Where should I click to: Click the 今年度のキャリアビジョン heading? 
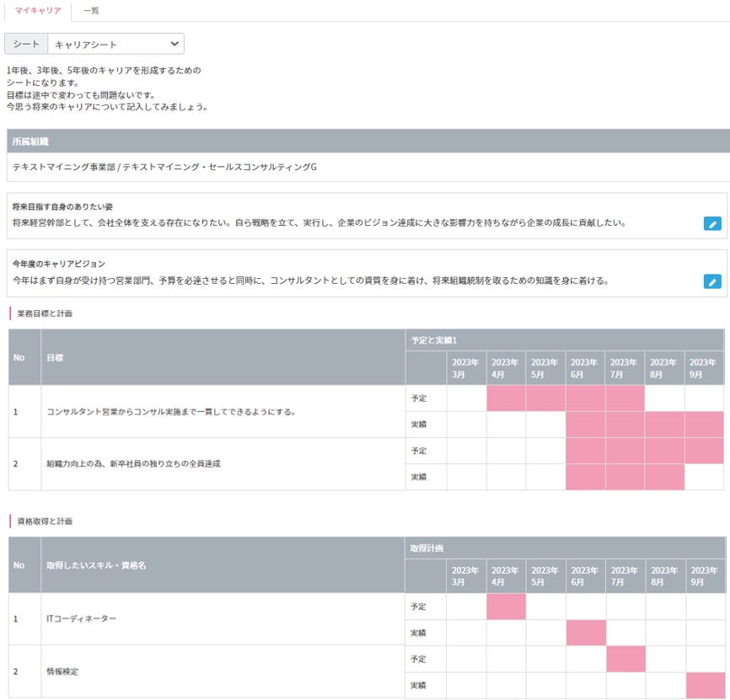59,264
